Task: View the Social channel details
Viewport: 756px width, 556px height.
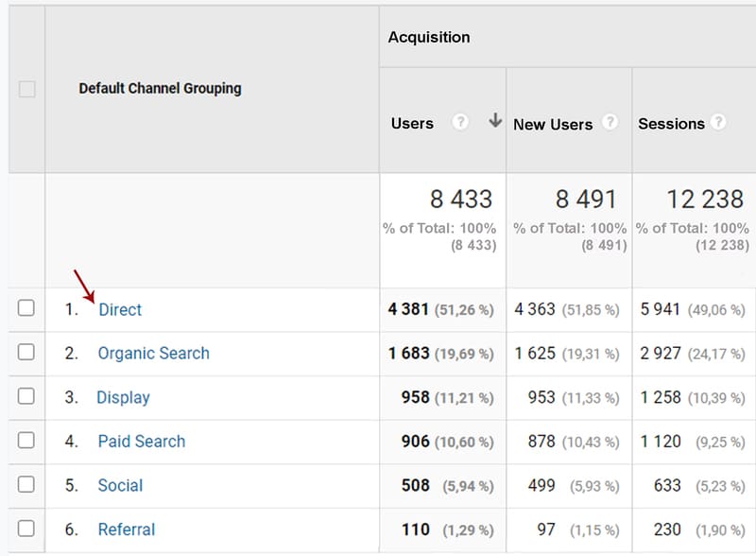Action: coord(120,485)
